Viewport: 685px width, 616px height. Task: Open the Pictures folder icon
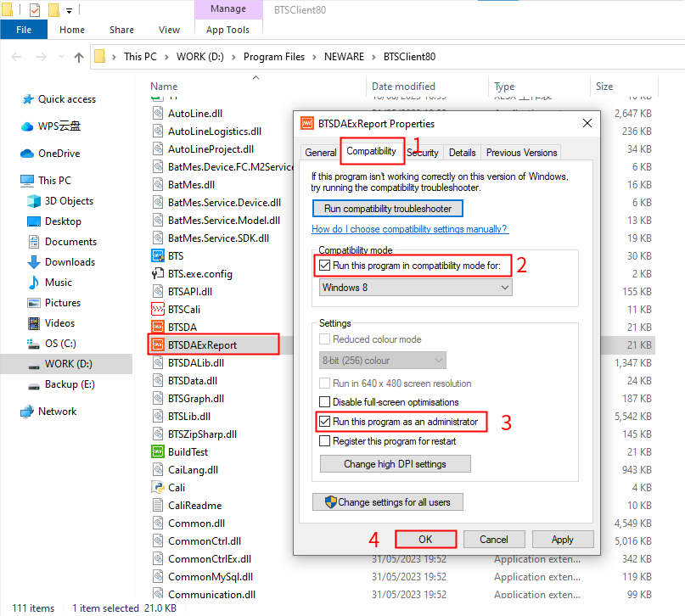point(34,303)
